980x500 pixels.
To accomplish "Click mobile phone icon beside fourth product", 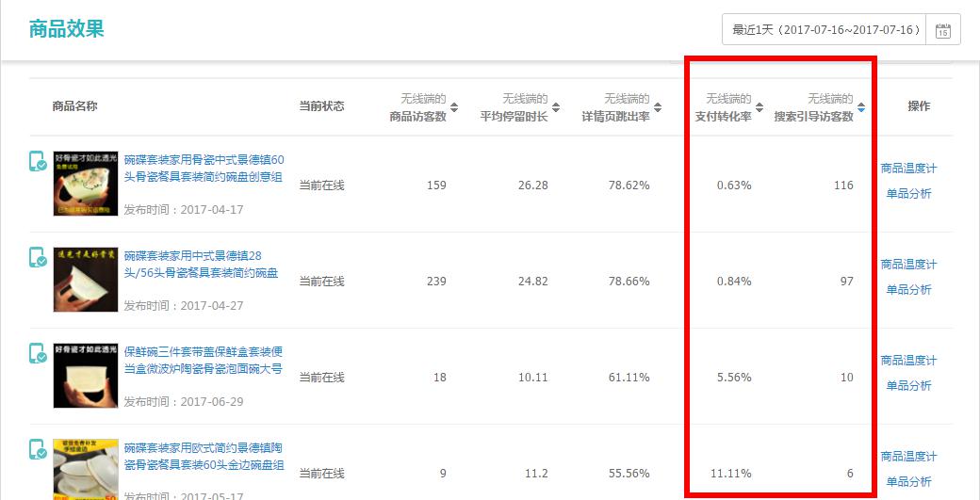I will [x=37, y=449].
